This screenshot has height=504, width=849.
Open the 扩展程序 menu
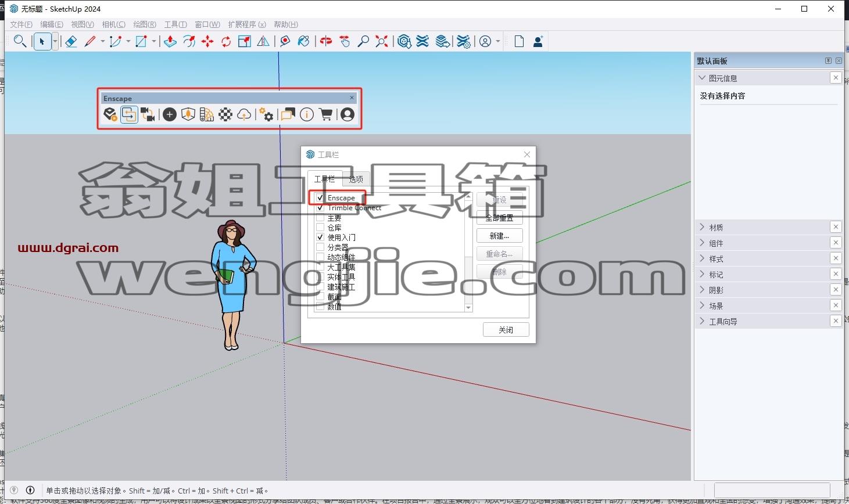coord(247,24)
